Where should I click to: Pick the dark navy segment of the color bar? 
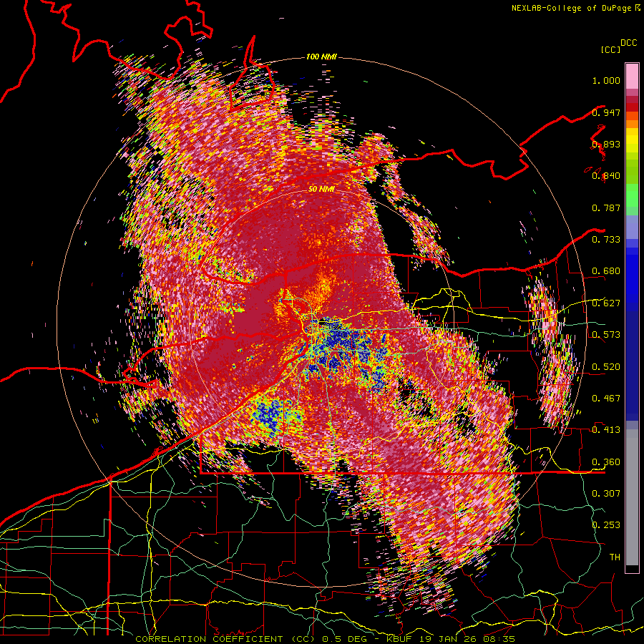pos(632,361)
